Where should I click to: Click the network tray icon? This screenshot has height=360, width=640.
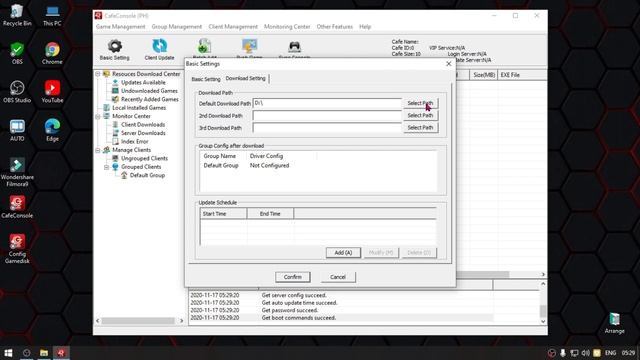point(574,353)
